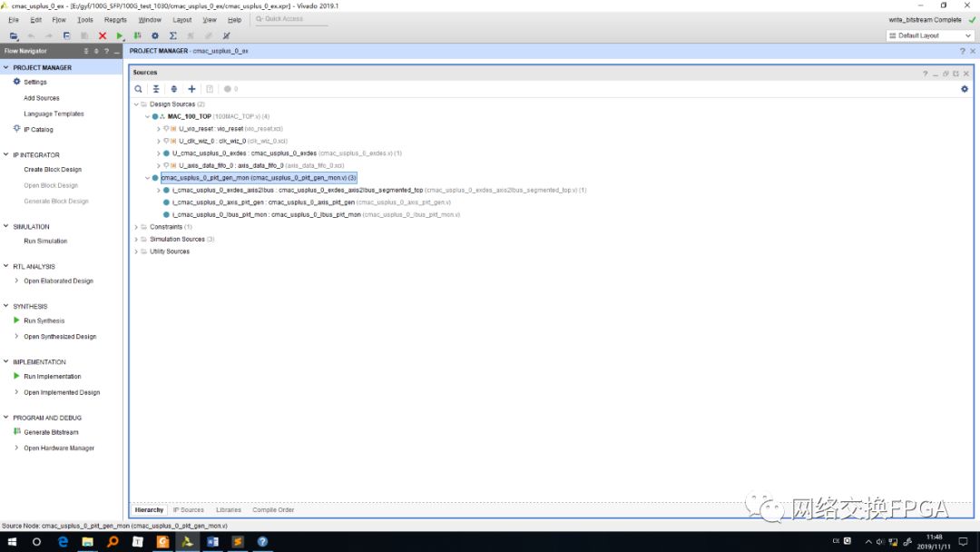Expand the Simulation Sources folder

136,239
